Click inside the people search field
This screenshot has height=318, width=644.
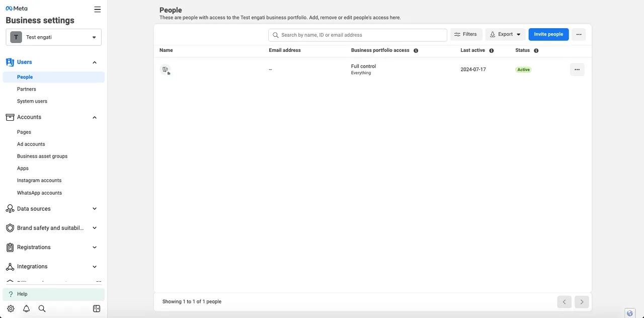[357, 35]
